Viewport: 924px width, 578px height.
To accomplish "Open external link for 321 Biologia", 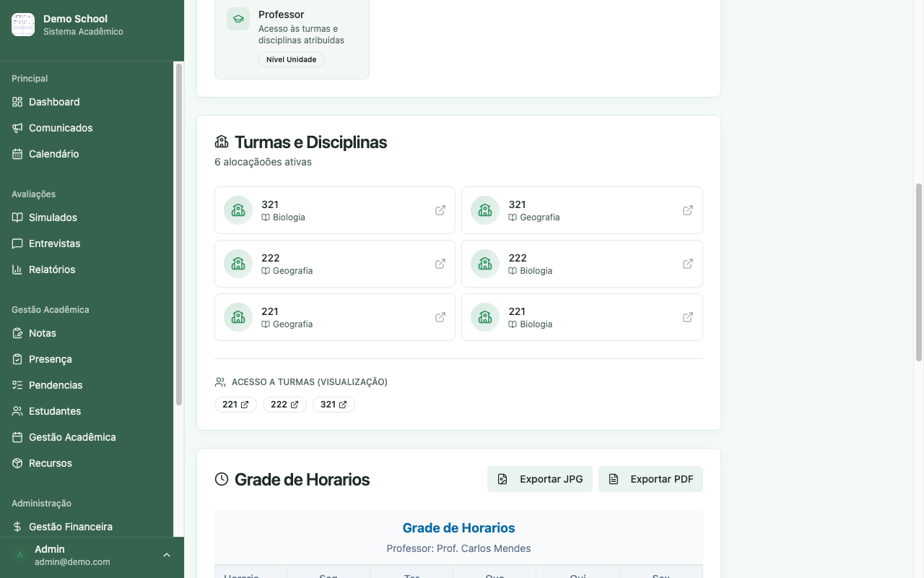I will pos(440,210).
